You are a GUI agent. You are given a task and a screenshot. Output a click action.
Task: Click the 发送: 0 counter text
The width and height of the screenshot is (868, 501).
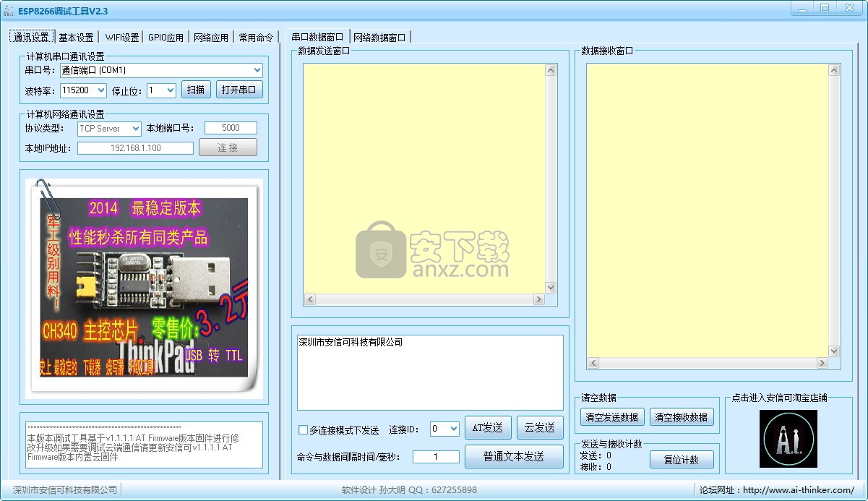(596, 455)
